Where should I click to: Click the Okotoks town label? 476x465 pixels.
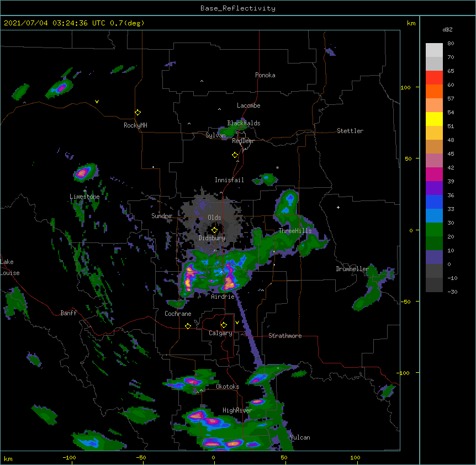228,387
